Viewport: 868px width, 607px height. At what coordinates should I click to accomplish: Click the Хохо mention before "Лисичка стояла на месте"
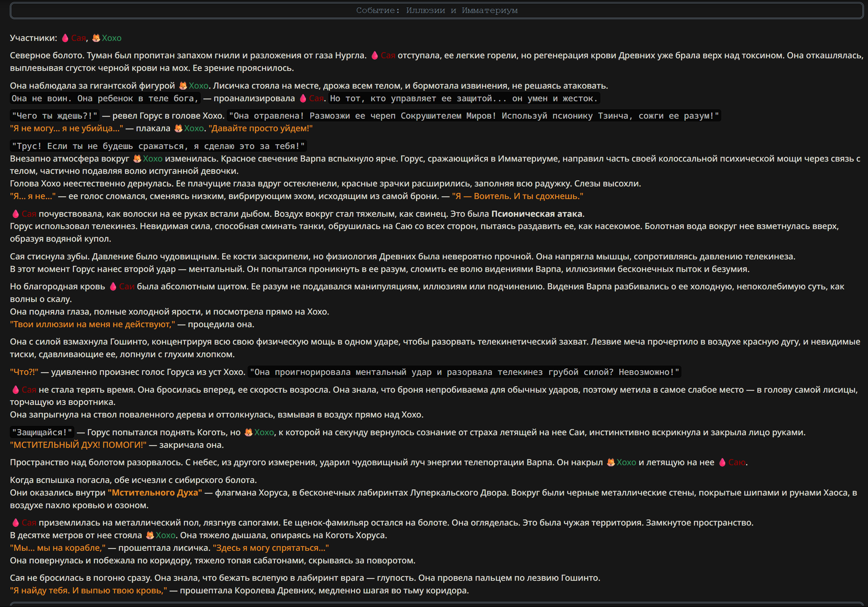pos(199,86)
